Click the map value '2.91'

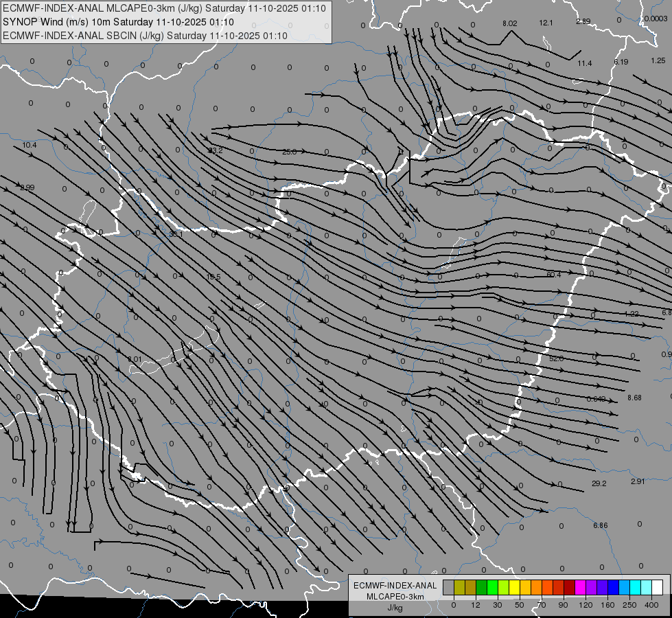638,481
